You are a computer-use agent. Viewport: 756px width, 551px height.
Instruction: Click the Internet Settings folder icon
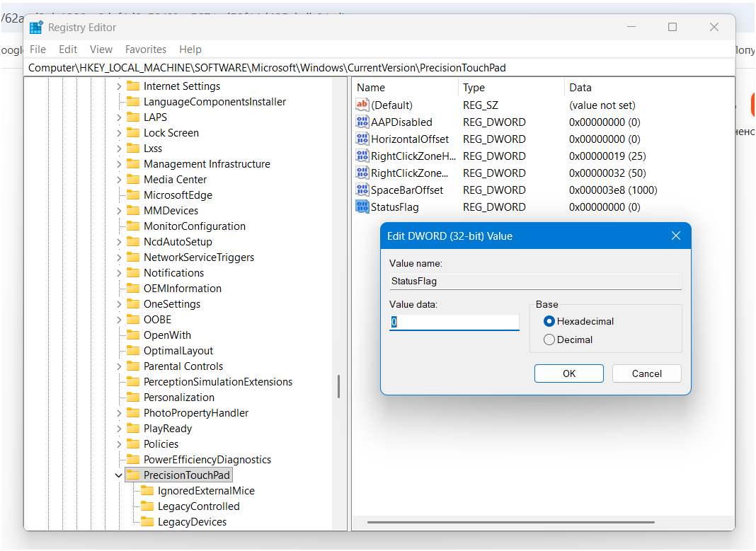[x=133, y=86]
